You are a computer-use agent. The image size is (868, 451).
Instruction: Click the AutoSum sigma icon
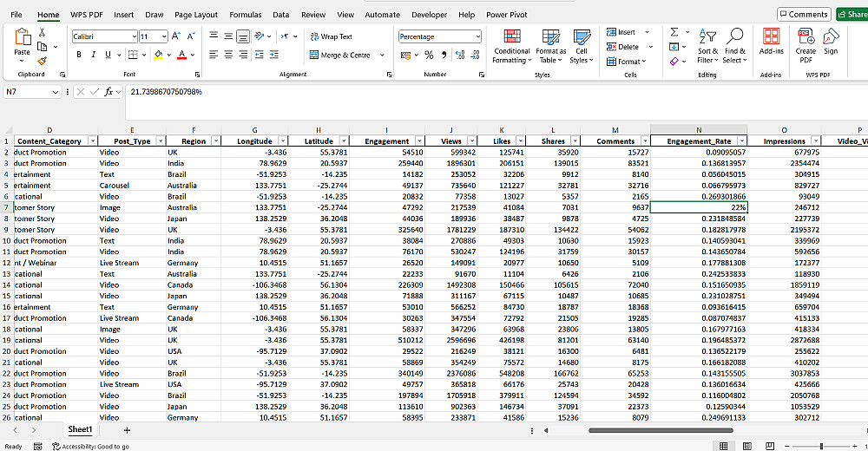pos(674,32)
